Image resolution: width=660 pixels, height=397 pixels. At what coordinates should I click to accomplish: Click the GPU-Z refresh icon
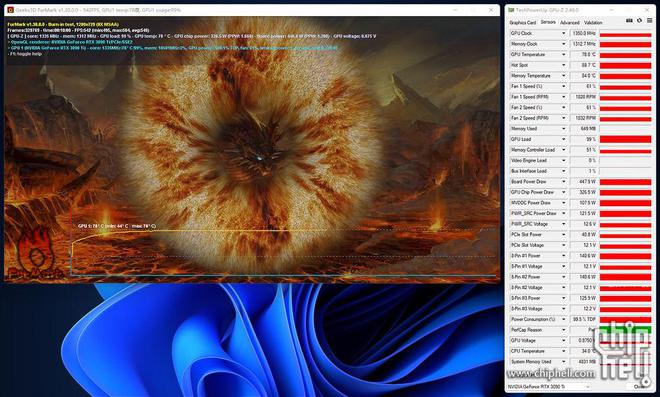(639, 21)
